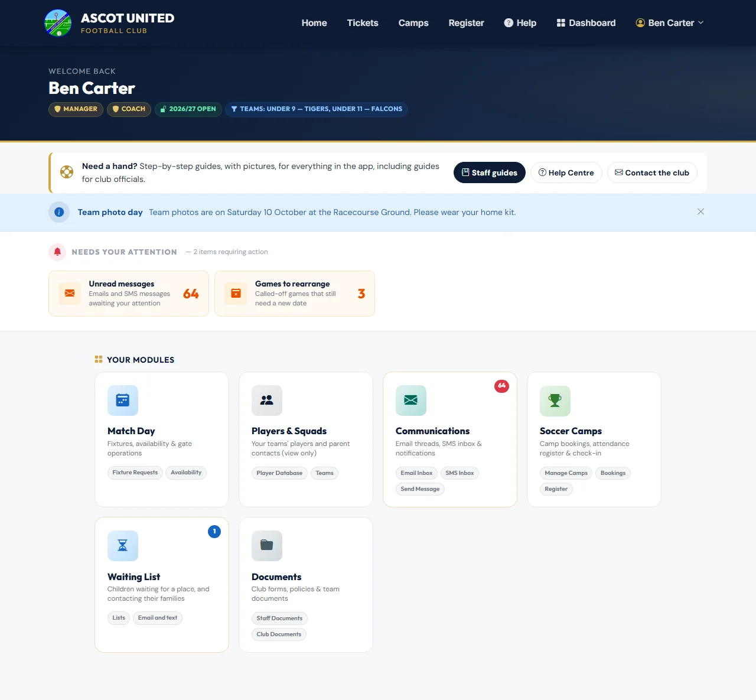Open the Fixture Requests chip

(135, 473)
